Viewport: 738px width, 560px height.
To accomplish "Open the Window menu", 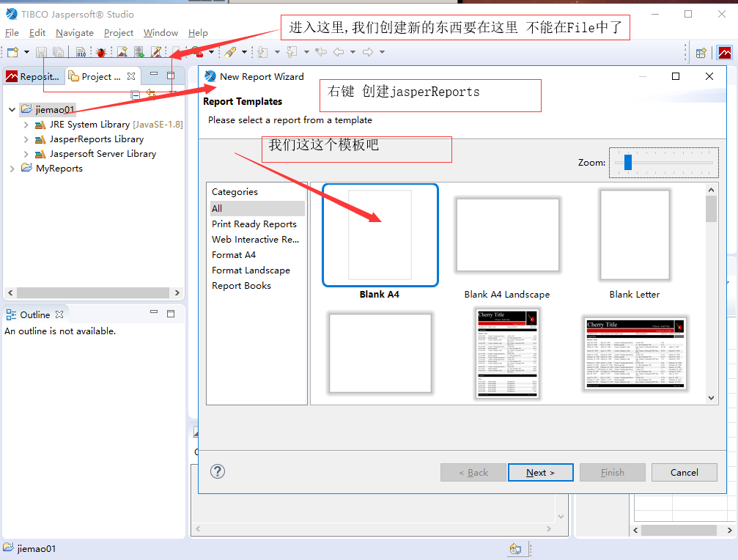I will point(160,33).
